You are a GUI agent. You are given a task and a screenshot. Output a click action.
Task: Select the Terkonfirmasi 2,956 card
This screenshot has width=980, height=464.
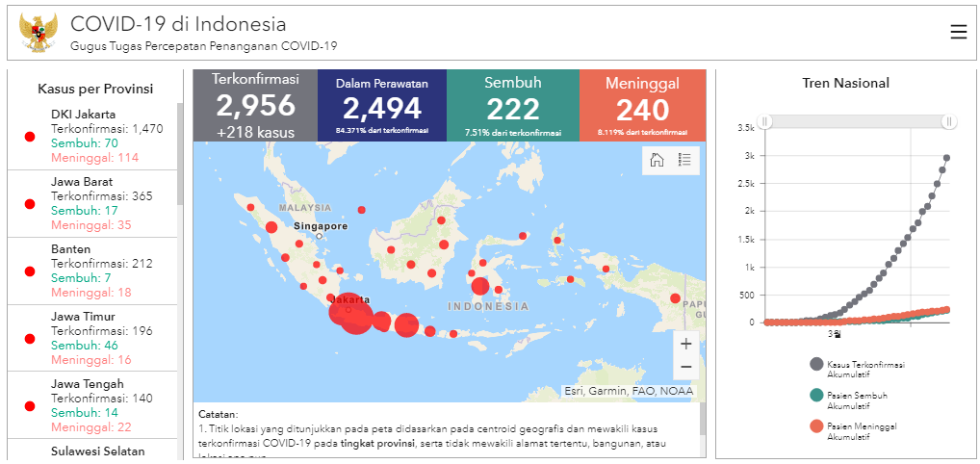click(256, 106)
